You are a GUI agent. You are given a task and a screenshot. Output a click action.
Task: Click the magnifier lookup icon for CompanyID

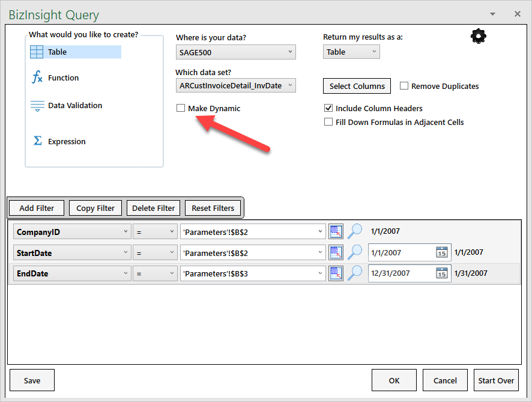tap(355, 231)
